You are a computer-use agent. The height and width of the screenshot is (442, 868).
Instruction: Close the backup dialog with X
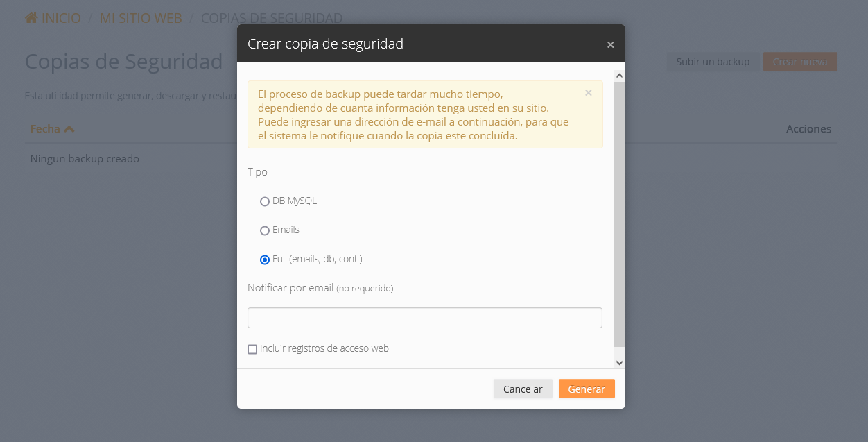click(x=610, y=44)
